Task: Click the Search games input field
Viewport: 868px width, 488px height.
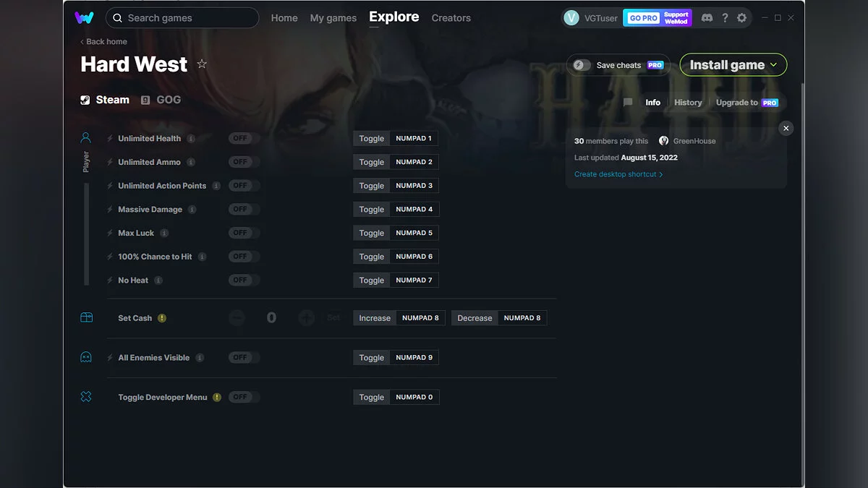Action: [182, 18]
